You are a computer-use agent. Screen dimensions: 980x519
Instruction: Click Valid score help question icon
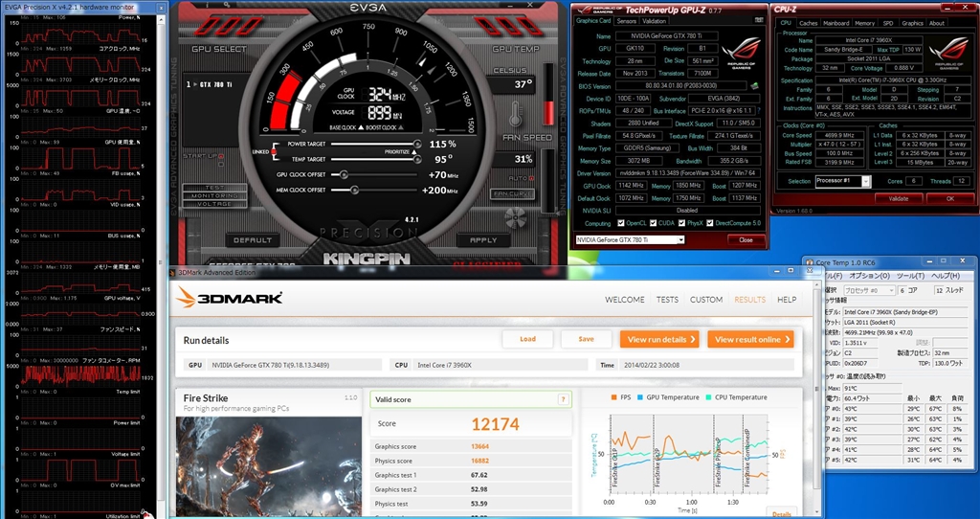click(x=563, y=399)
